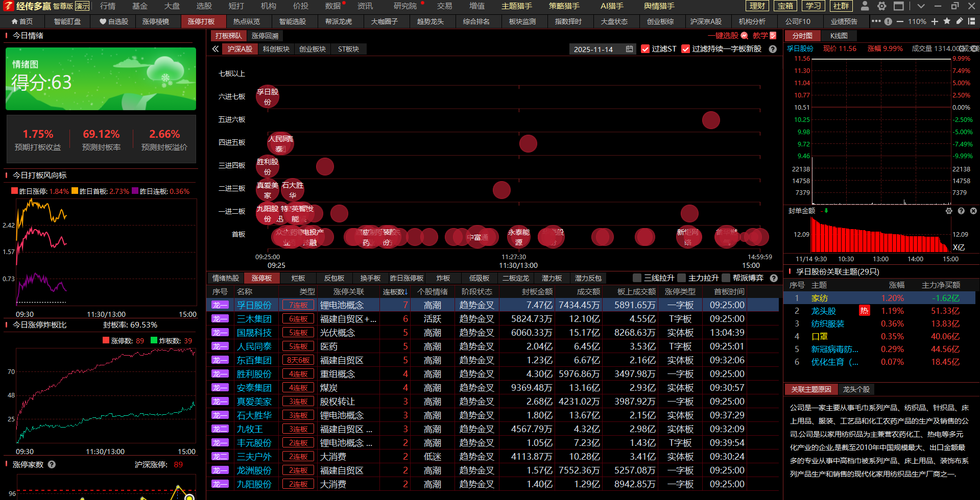980x500 pixels.
Task: Switch to the 涨停回溯 tab
Action: (265, 36)
